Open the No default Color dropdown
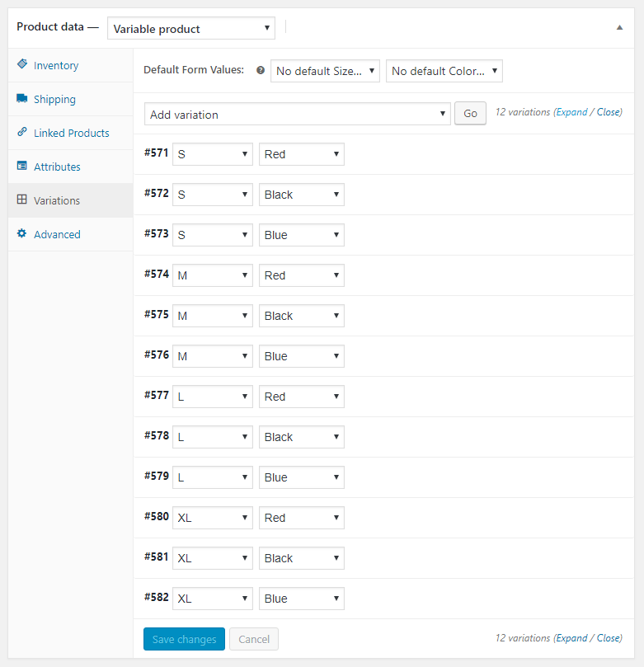The height and width of the screenshot is (667, 644). [x=444, y=71]
